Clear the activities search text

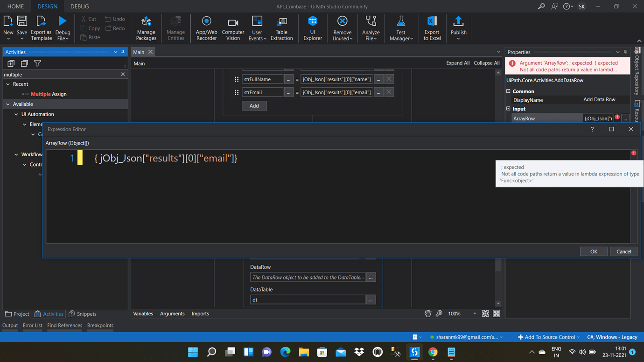click(123, 74)
